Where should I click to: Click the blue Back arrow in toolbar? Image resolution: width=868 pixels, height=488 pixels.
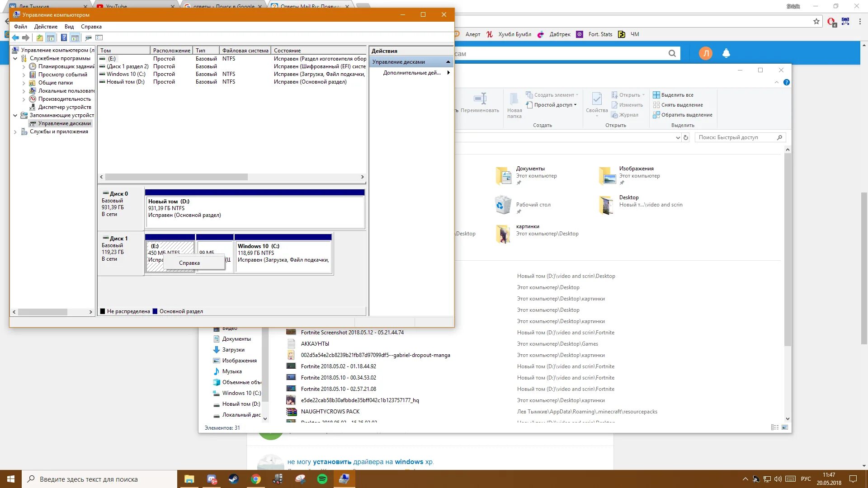(15, 38)
